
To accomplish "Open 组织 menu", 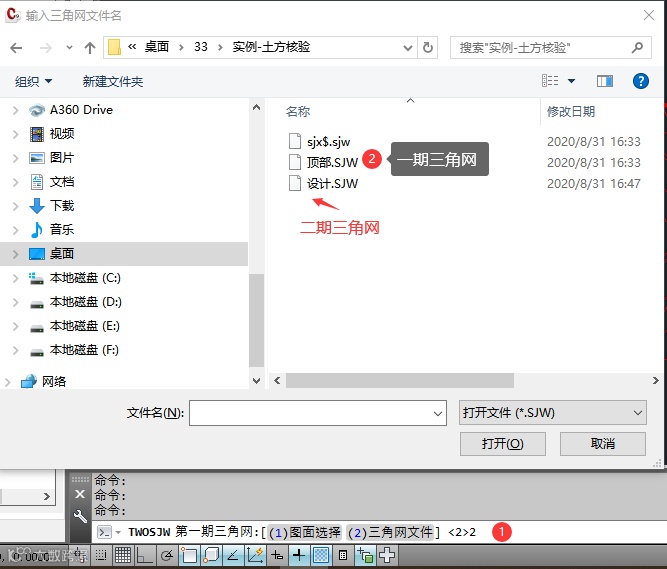I will pos(33,81).
